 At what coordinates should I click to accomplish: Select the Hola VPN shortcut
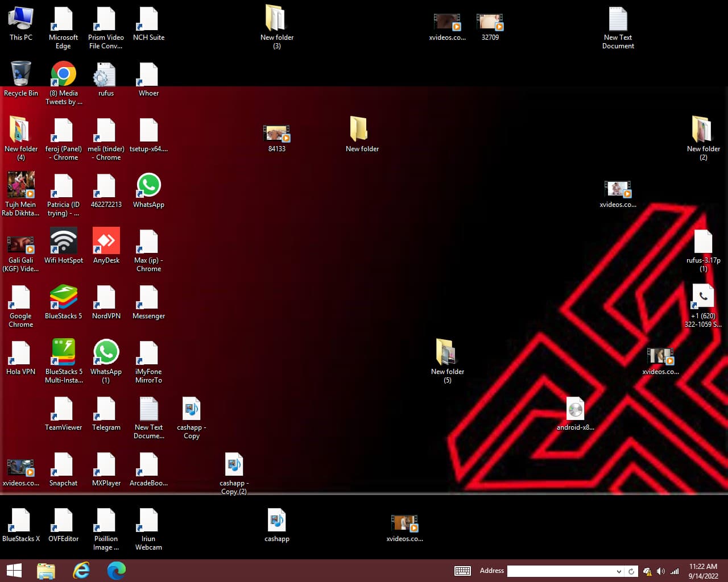21,358
